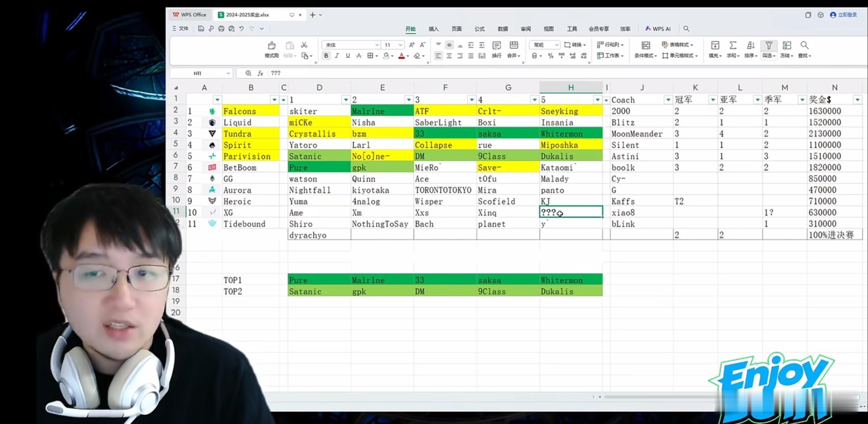The height and width of the screenshot is (424, 868).
Task: Click the Wrap Text (换行) icon
Action: pos(497,46)
